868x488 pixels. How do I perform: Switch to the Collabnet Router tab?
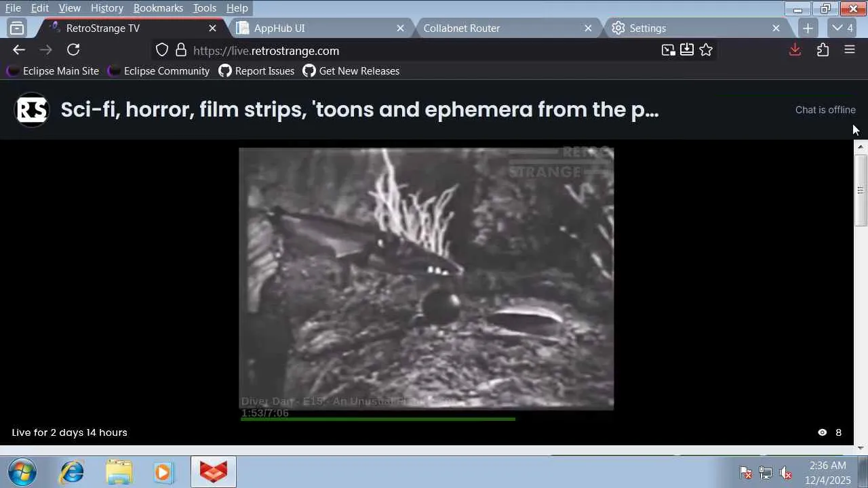pos(505,28)
